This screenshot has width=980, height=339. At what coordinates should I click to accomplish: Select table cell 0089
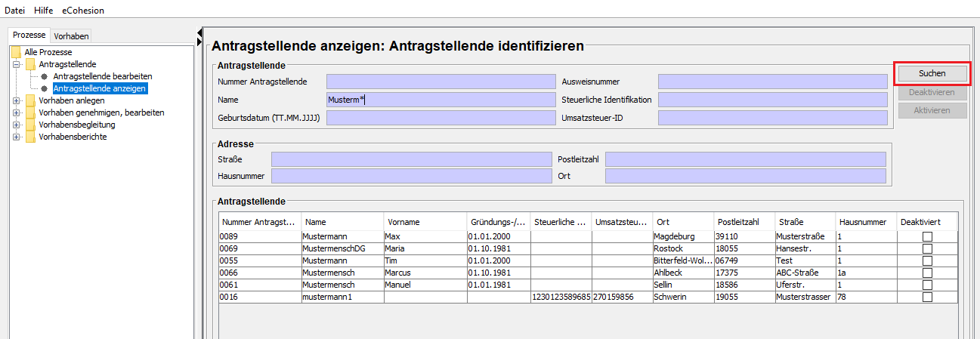tap(260, 237)
